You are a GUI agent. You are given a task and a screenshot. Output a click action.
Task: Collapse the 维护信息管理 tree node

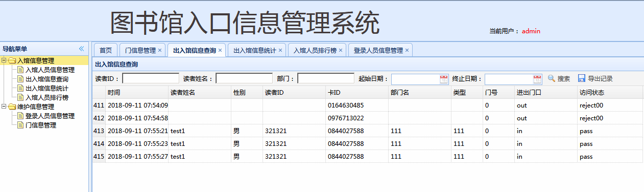[4, 107]
